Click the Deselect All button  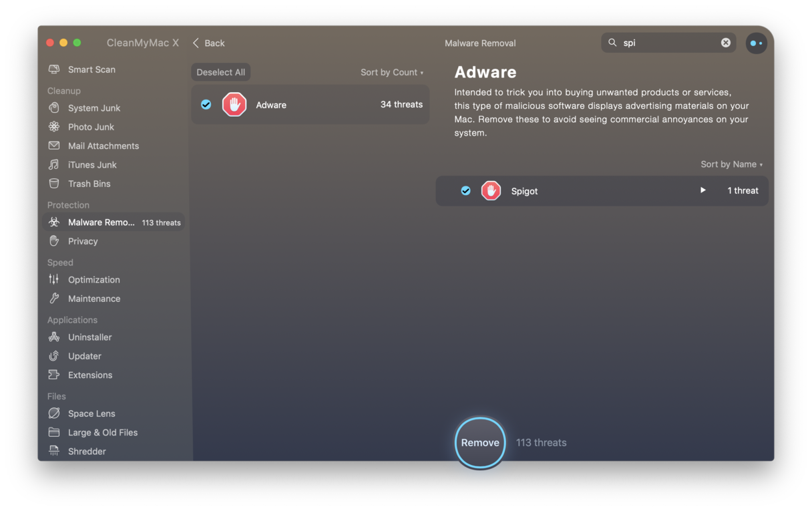pos(221,72)
